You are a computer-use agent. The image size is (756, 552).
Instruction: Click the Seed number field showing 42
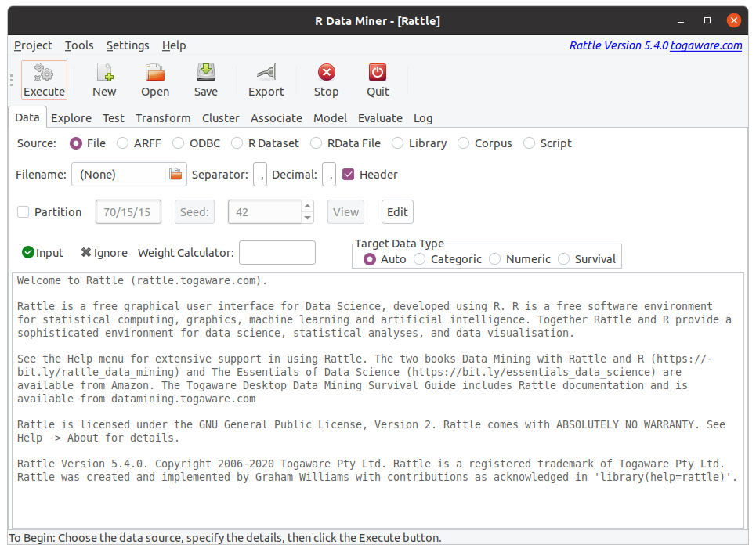coord(265,212)
